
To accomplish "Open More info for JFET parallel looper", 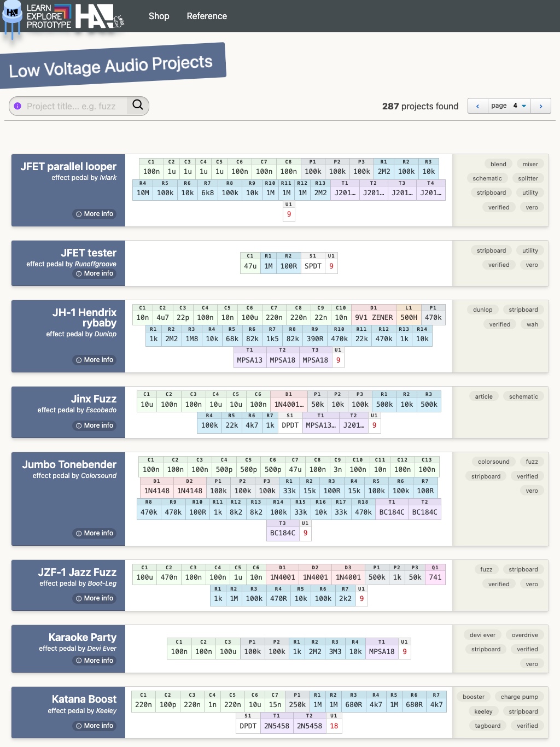I will [x=95, y=214].
